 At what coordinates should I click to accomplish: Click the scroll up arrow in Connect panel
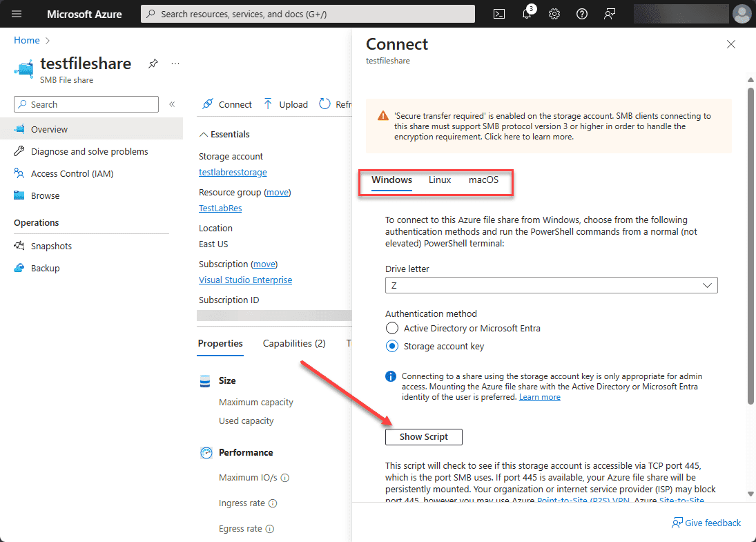tap(750, 79)
